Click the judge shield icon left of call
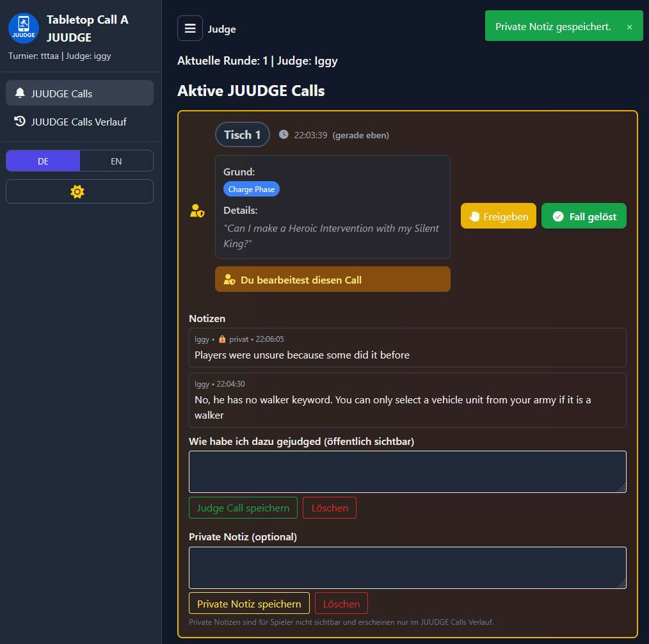Screen dimensions: 649x644 (197, 211)
